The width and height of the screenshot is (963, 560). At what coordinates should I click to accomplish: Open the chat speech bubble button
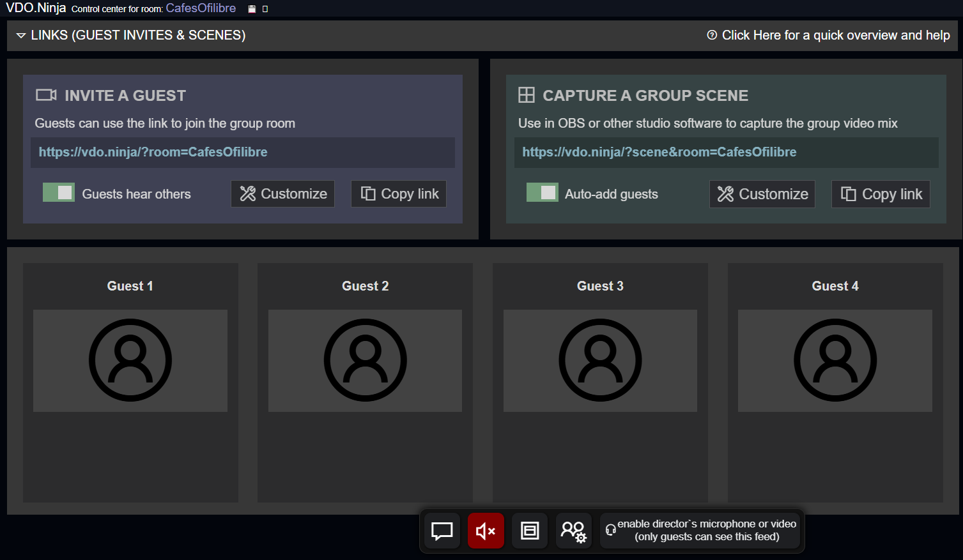[442, 531]
